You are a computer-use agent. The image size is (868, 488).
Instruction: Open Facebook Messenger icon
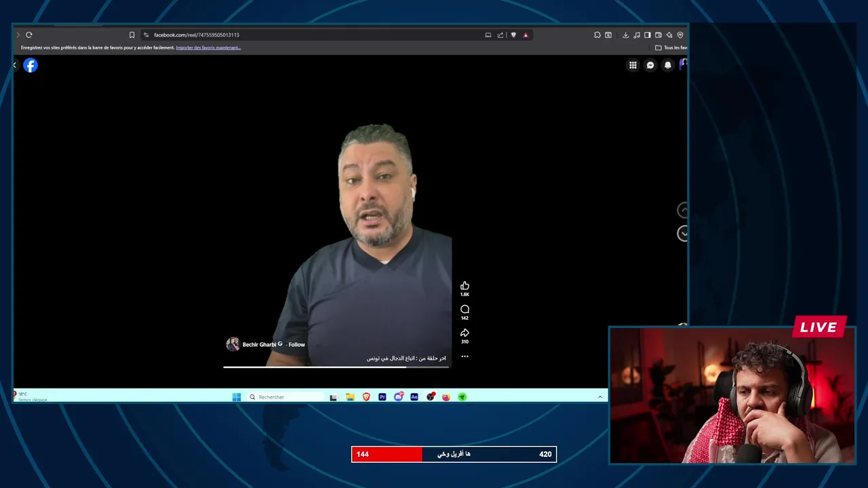(650, 65)
